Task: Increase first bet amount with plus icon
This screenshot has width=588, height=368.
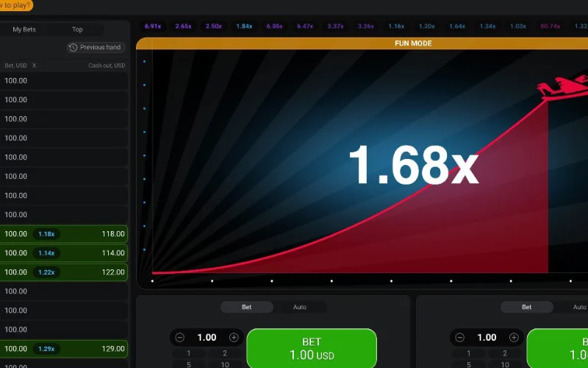Action: pos(234,338)
